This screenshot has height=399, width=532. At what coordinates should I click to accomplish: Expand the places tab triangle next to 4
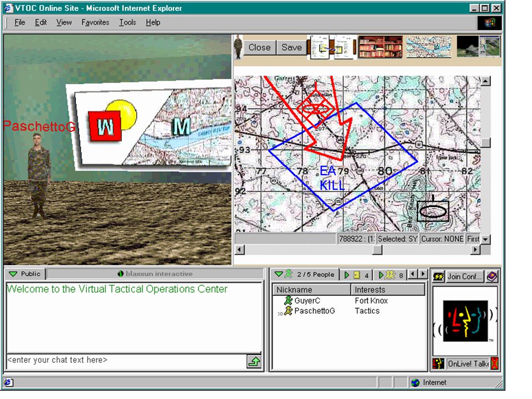(x=347, y=275)
